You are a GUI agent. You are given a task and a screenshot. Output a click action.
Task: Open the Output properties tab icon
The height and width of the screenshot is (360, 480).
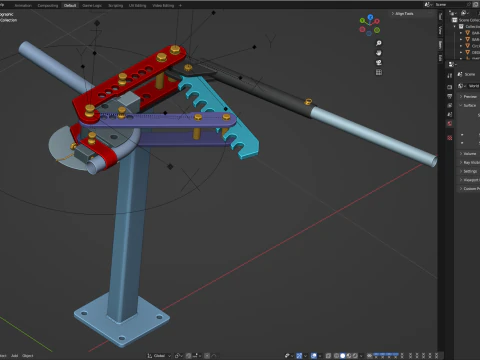(x=450, y=96)
